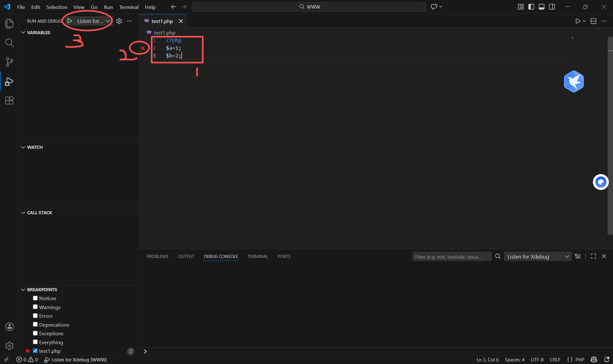Open launch.json via gear icon
Image resolution: width=613 pixels, height=364 pixels.
pyautogui.click(x=119, y=21)
